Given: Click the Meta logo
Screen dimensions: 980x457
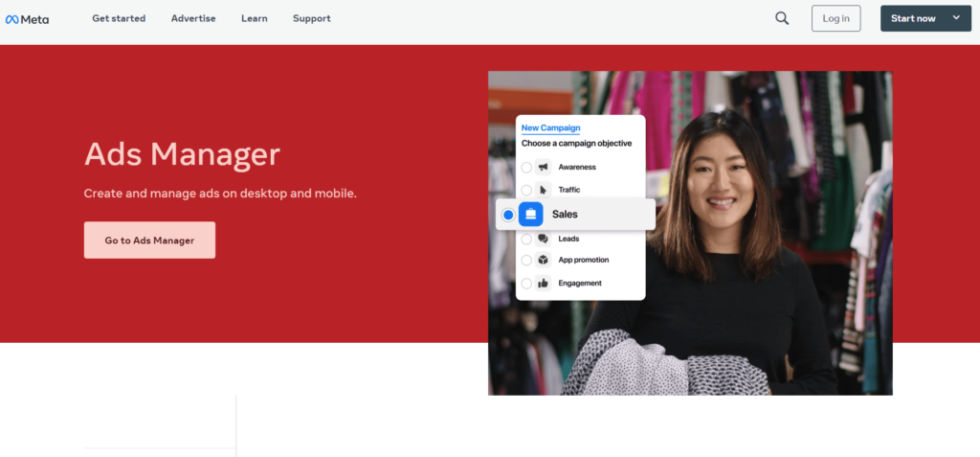Looking at the screenshot, I should click(x=27, y=18).
